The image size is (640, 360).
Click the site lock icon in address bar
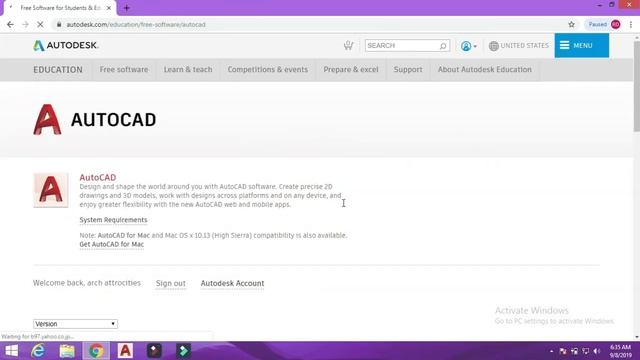tap(59, 24)
